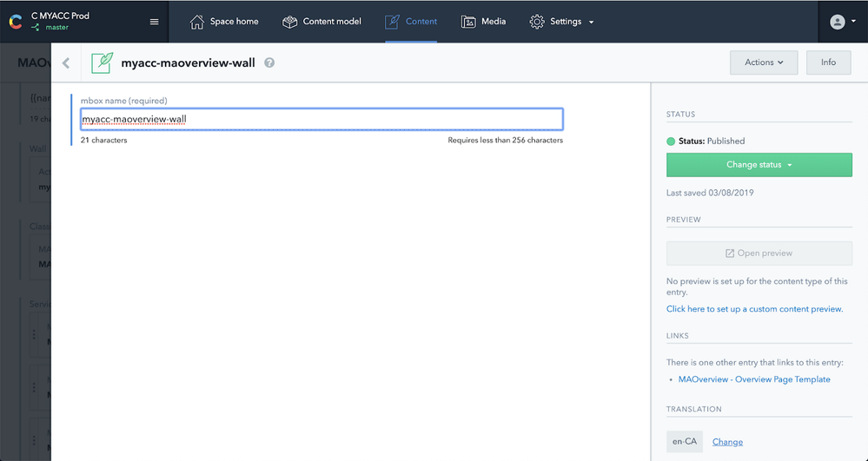Expand the Settings menu arrow

[592, 23]
